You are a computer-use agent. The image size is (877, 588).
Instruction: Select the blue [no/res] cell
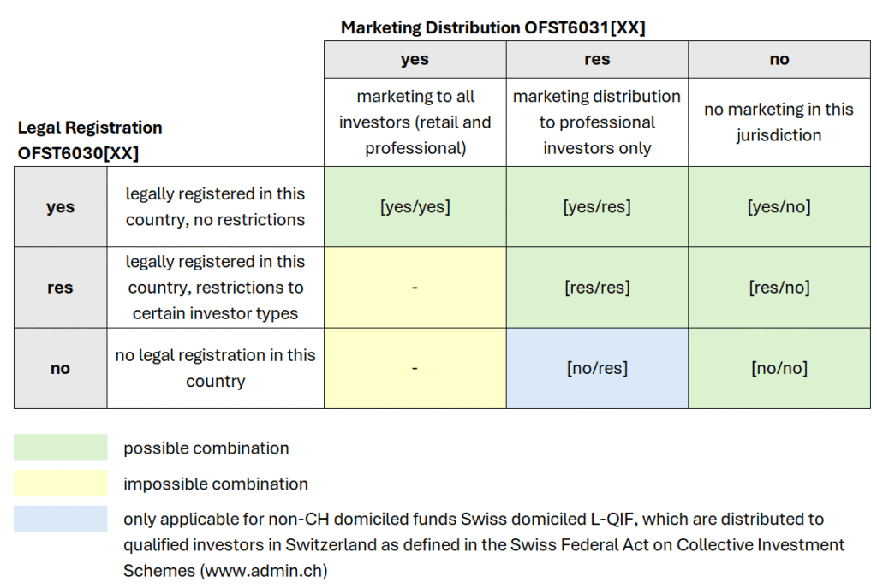(597, 368)
